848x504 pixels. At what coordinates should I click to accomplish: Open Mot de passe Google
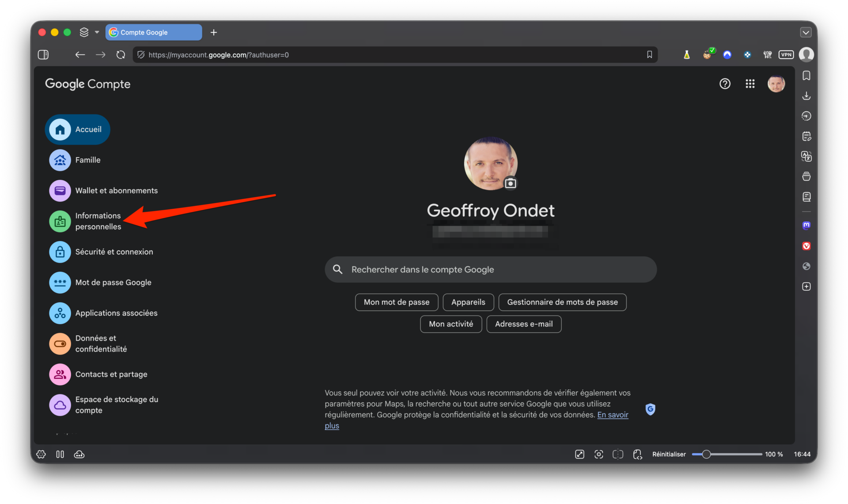101,282
